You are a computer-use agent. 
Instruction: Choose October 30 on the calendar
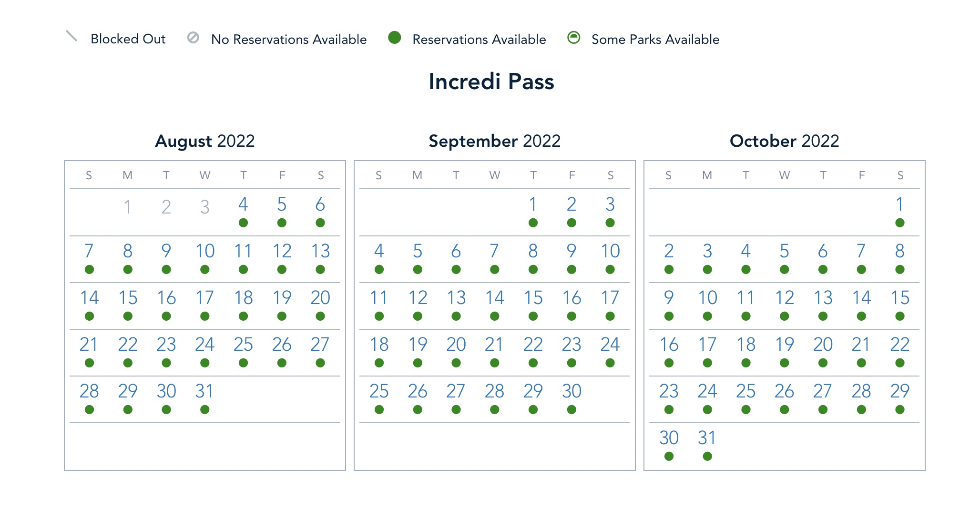(x=669, y=438)
